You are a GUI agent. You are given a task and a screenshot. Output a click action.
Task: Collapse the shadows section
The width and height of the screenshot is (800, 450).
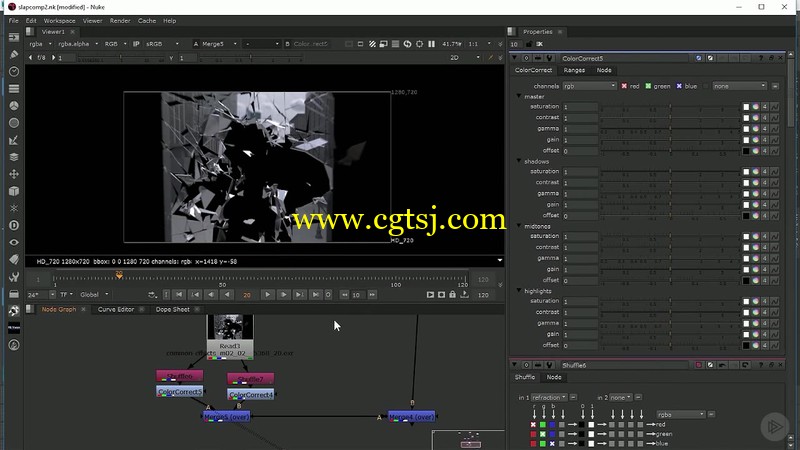click(x=519, y=161)
